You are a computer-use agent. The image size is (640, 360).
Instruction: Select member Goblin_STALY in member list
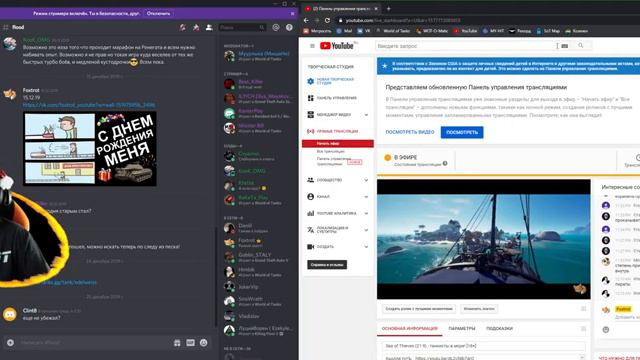coord(258,257)
